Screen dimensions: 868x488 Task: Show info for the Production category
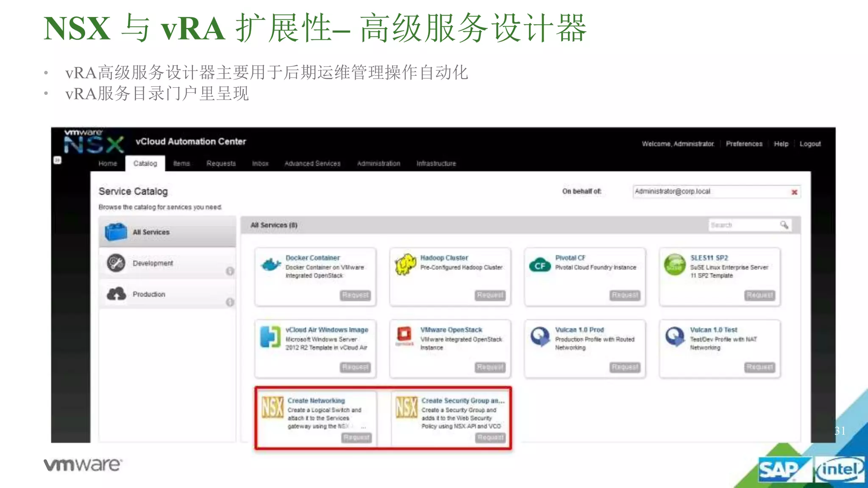[230, 302]
